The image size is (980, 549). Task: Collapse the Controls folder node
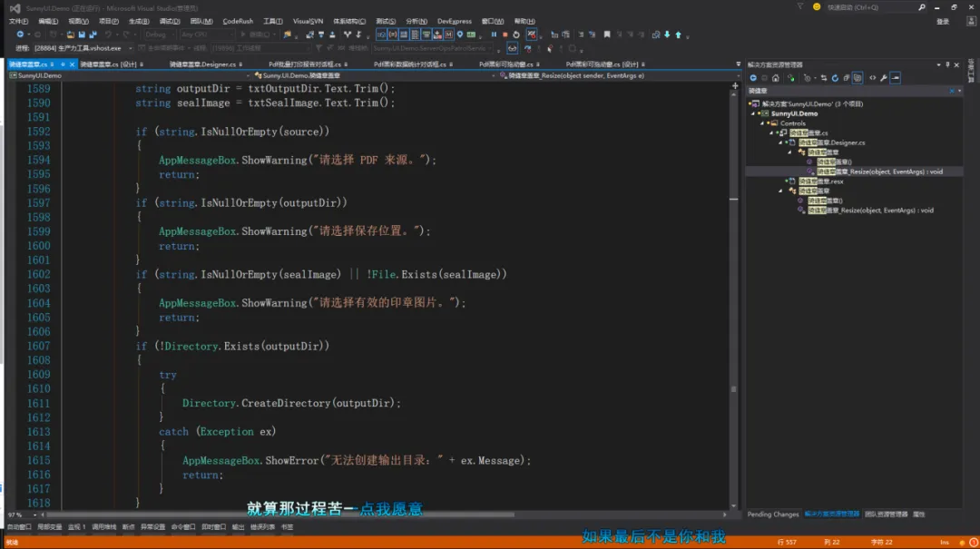pos(762,123)
